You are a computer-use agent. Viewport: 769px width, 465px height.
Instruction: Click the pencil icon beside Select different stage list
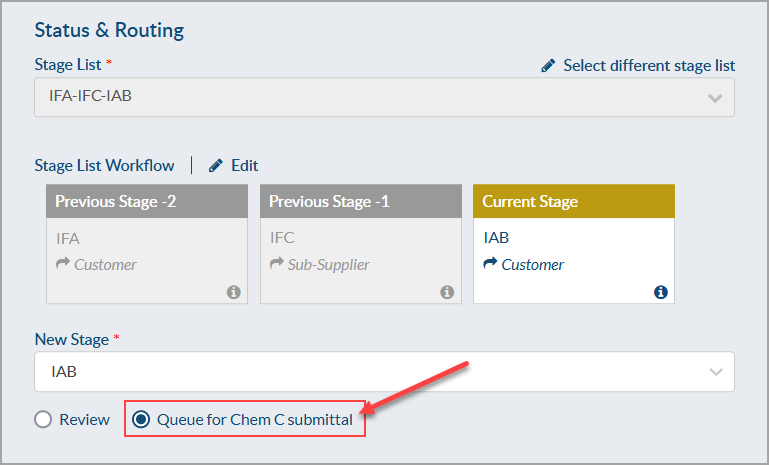tap(548, 66)
